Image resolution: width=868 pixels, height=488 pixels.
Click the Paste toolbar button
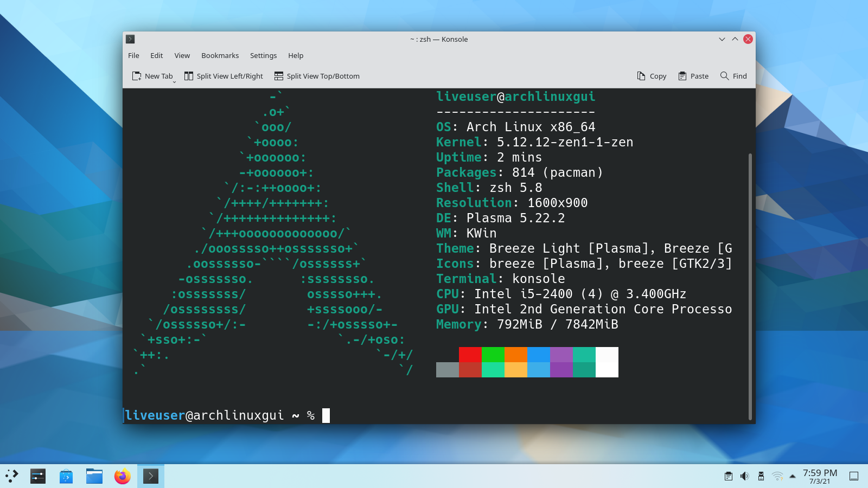tap(693, 76)
